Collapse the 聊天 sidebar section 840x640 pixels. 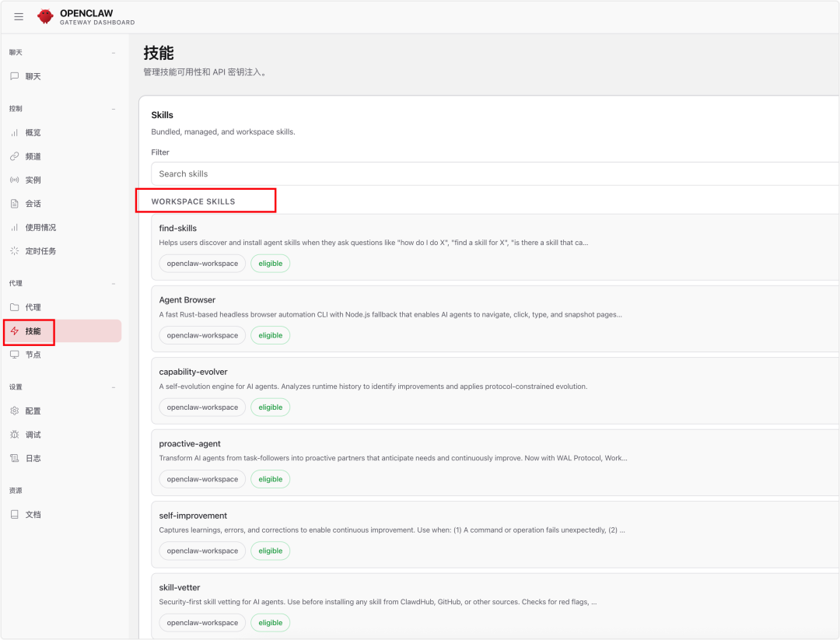pyautogui.click(x=114, y=53)
